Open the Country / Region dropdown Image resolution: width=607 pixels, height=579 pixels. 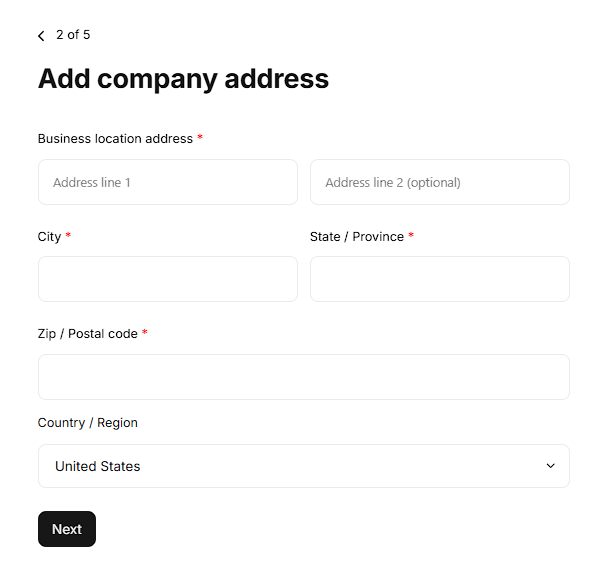pyautogui.click(x=303, y=466)
